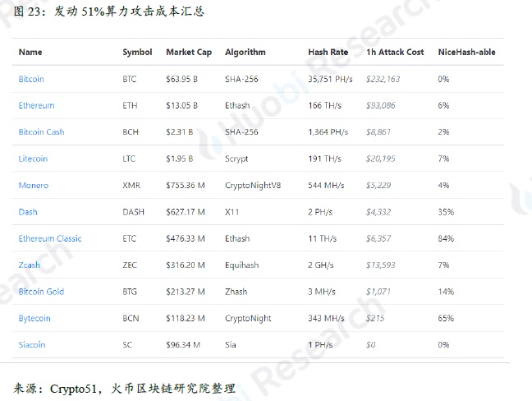The width and height of the screenshot is (532, 401).
Task: Click the 544 MH/s hash rate
Action: pos(326,186)
